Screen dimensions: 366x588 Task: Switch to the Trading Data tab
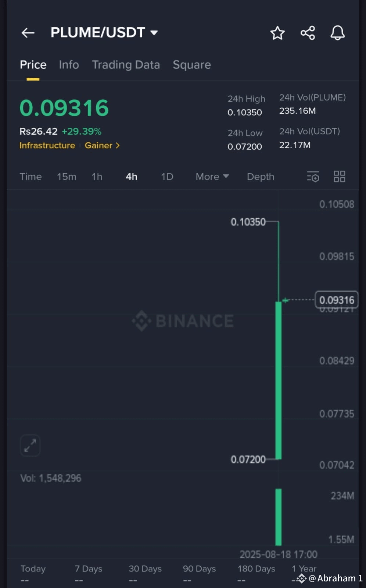[x=126, y=65]
